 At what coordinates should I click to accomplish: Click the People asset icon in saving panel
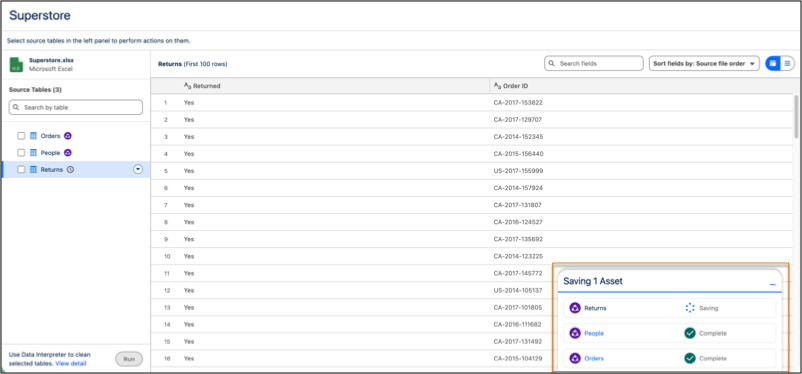pos(575,334)
